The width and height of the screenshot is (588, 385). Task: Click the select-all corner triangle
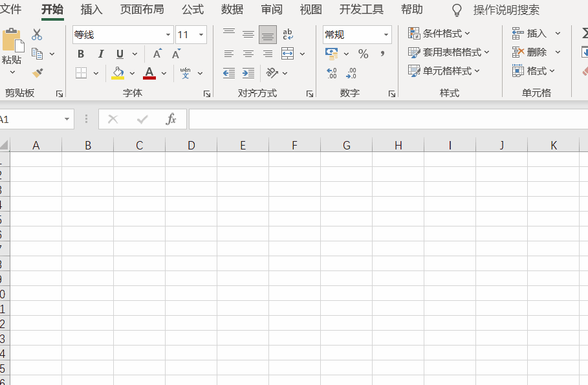coord(4,145)
